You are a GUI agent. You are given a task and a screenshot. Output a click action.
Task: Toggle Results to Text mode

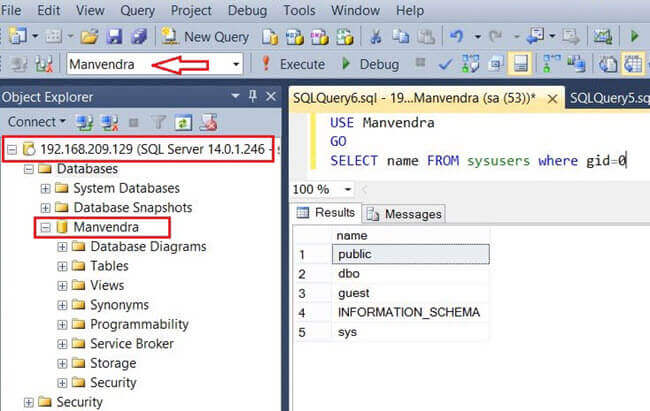(607, 64)
